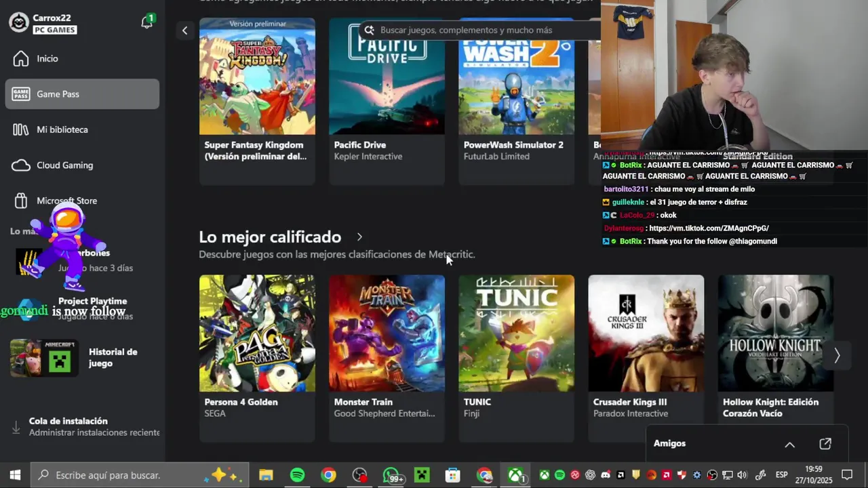Open the TUNIC game card

516,358
